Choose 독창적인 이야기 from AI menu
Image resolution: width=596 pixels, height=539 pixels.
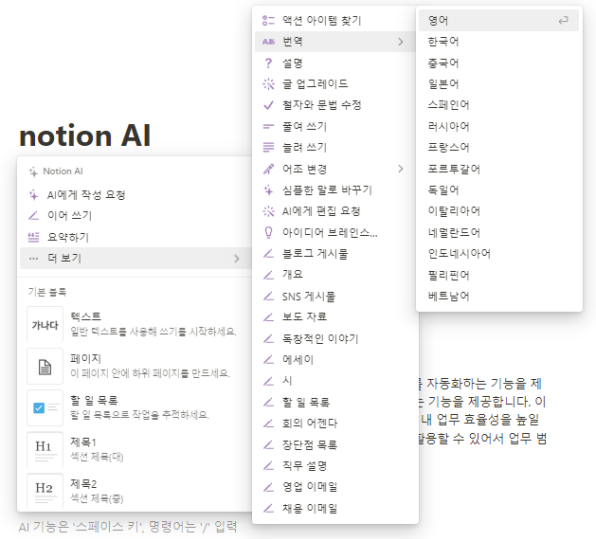335,338
